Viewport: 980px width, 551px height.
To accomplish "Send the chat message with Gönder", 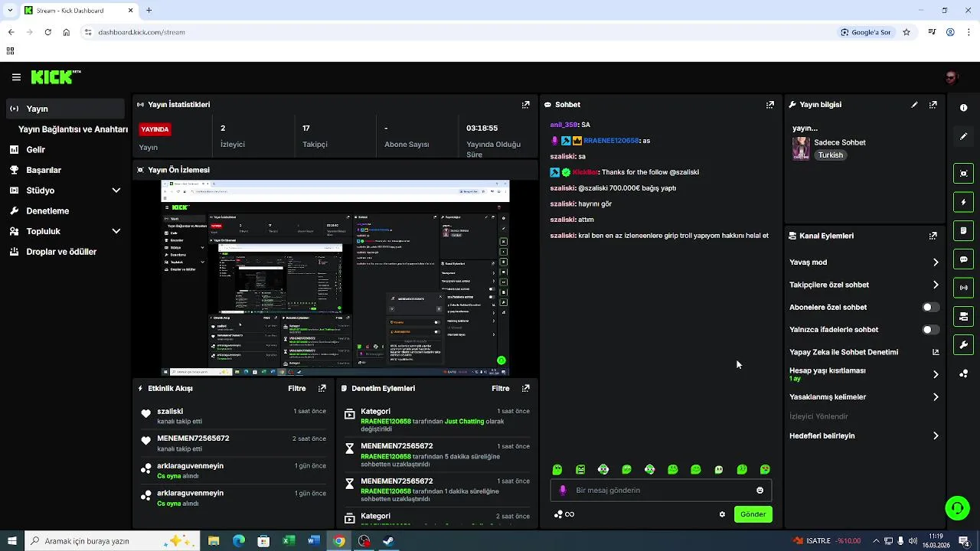I will point(753,514).
